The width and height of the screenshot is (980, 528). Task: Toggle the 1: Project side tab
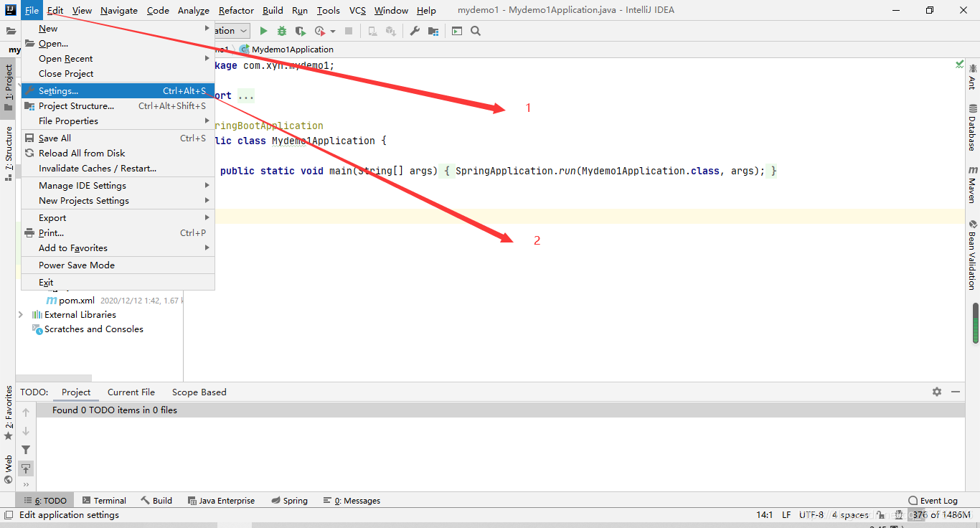coord(9,88)
